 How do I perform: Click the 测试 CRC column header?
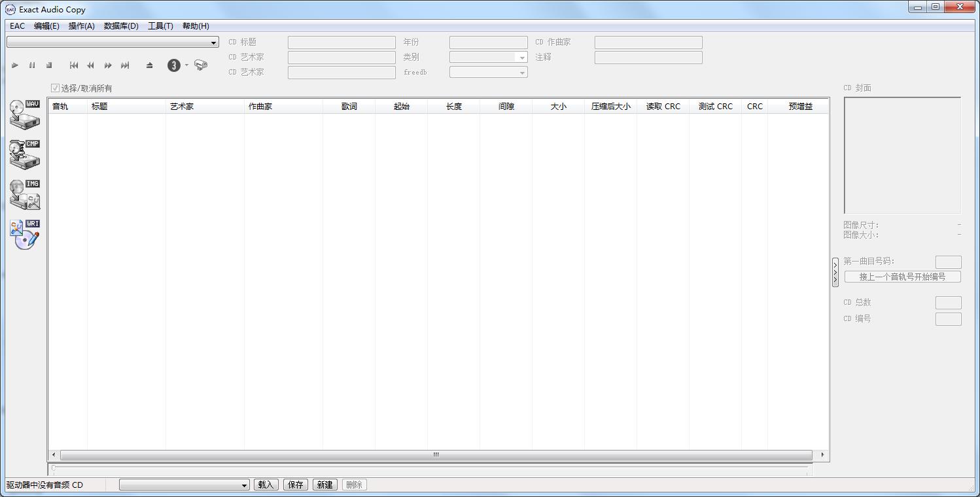[x=715, y=106]
